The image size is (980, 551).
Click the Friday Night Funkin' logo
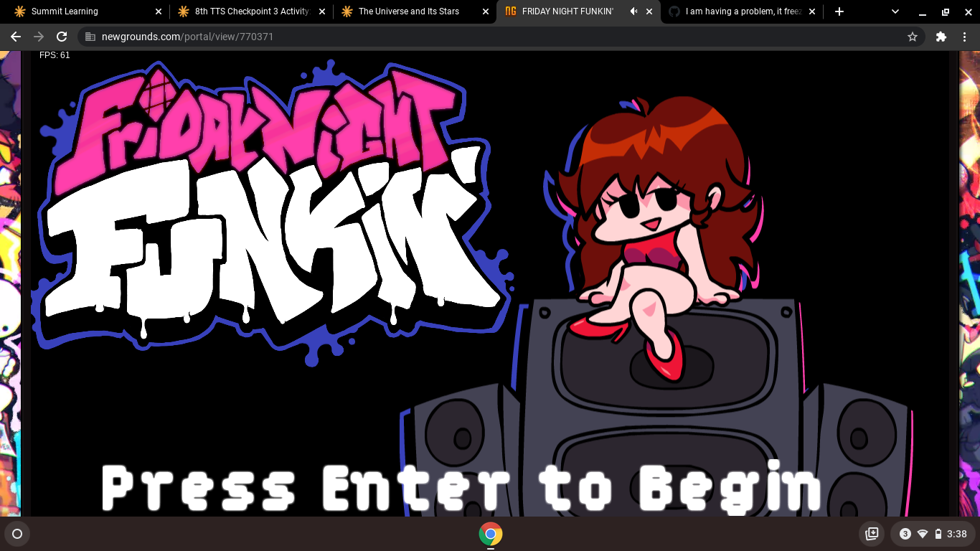tap(273, 214)
